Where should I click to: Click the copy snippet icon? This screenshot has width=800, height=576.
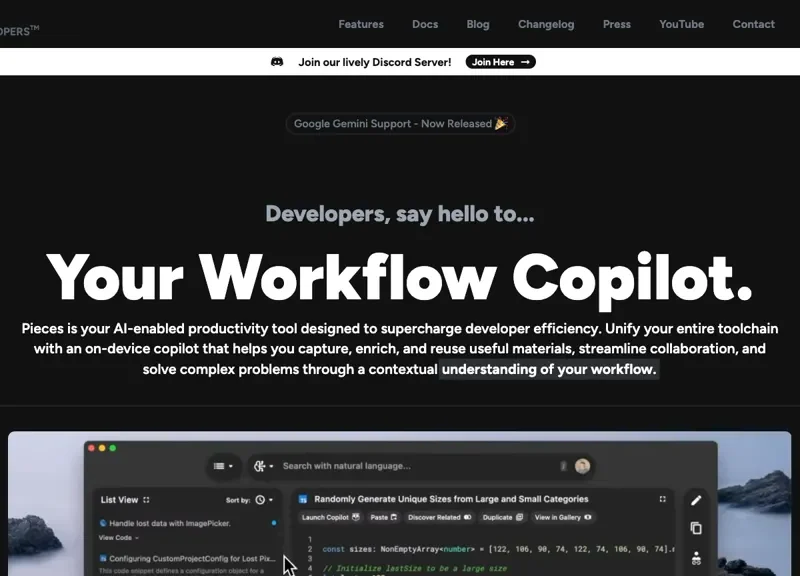coord(696,528)
